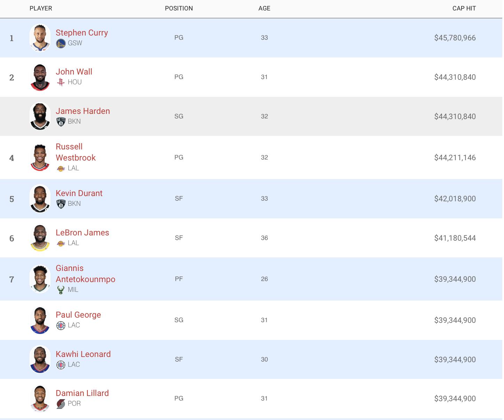
Task: Open the John Wall player link
Action: pyautogui.click(x=74, y=72)
